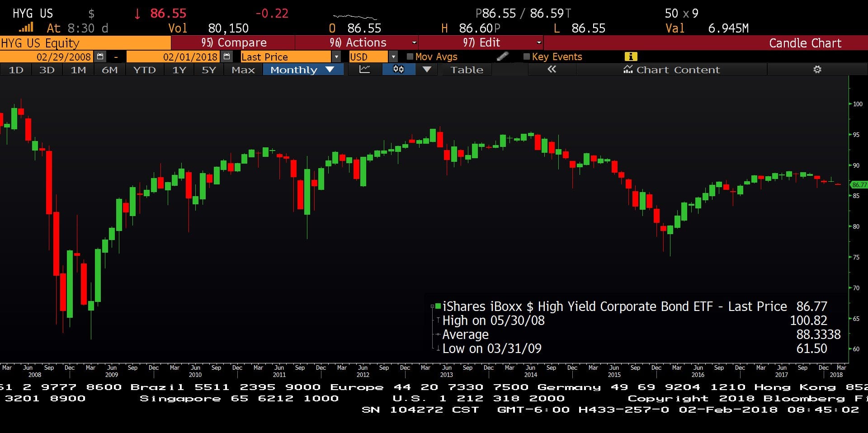Expand chart type options arrow
The height and width of the screenshot is (433, 868).
pos(426,70)
